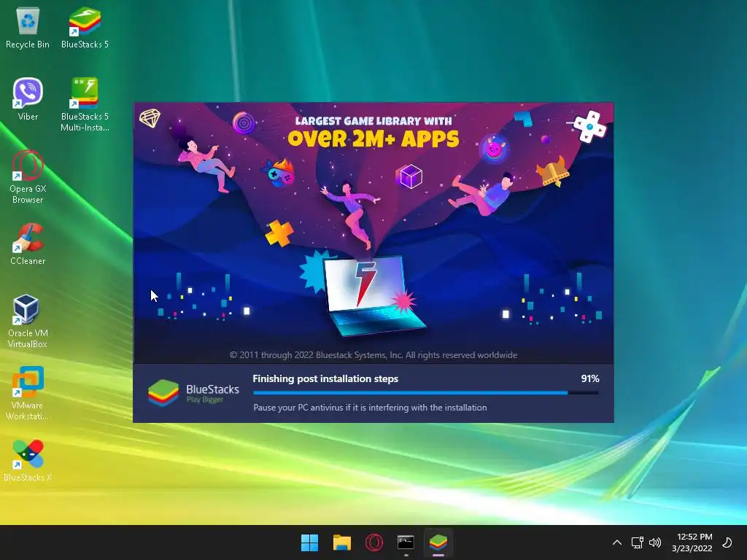The image size is (747, 560).
Task: Open File Explorer from the taskbar
Action: 341,542
